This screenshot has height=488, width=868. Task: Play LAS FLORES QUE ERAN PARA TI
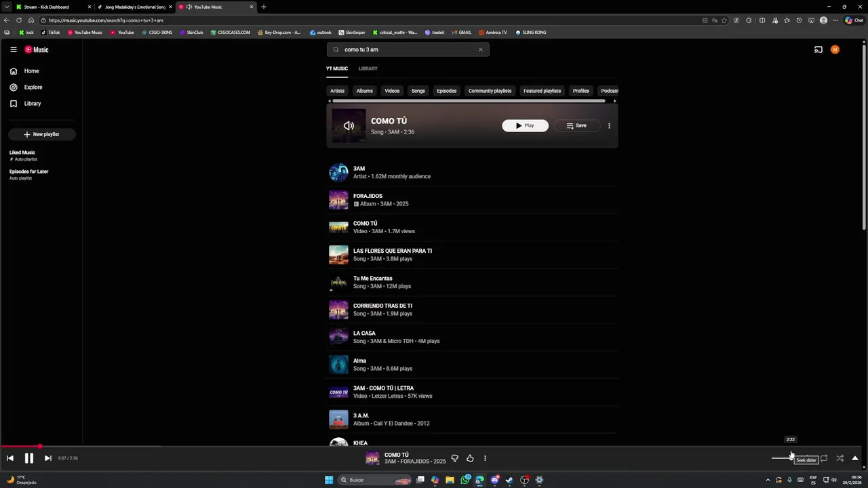[x=472, y=255]
